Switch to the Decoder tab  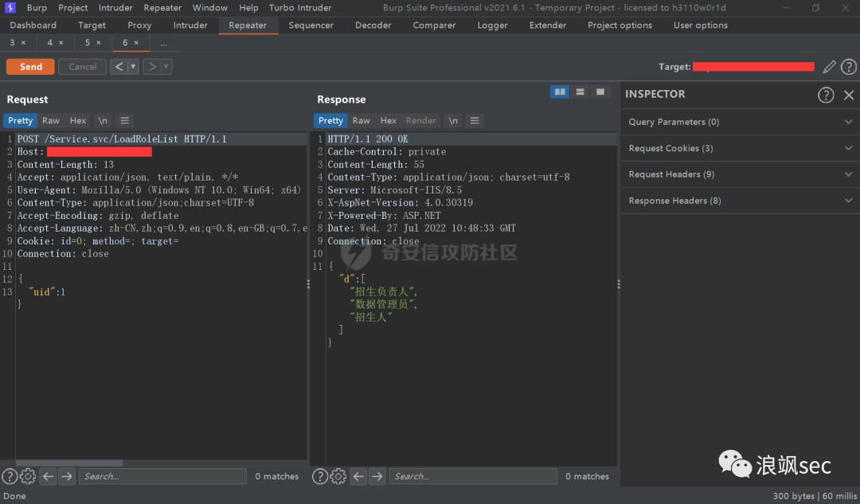point(373,25)
